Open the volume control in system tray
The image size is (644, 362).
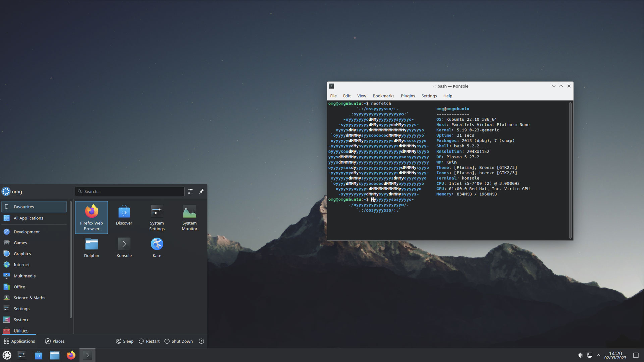coord(580,355)
